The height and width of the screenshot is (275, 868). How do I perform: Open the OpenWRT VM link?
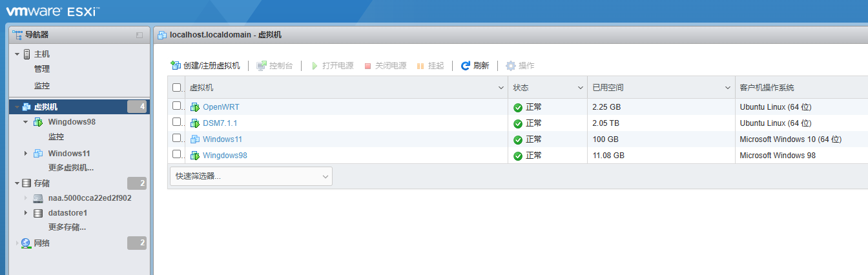click(221, 107)
